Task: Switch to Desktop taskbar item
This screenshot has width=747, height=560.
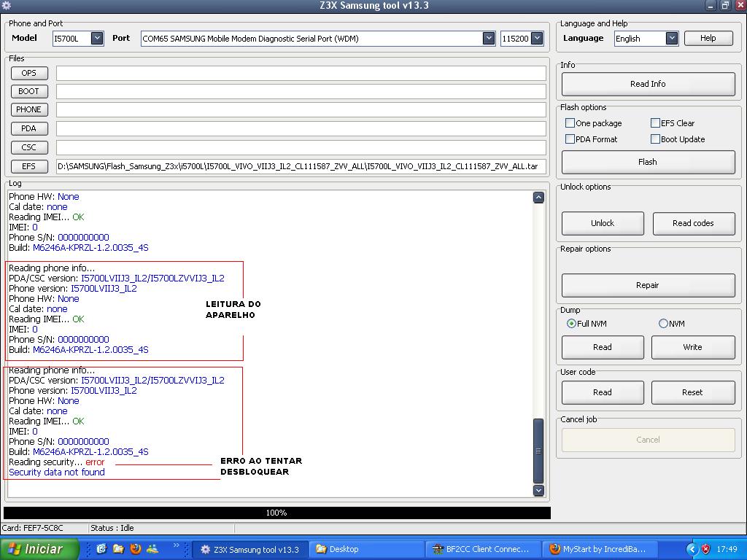Action: (x=366, y=549)
